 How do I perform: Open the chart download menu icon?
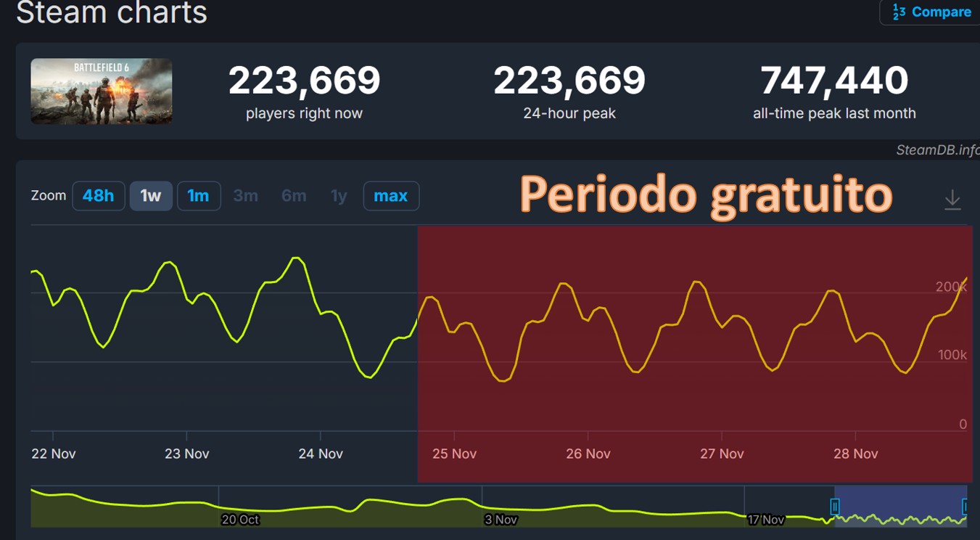(x=952, y=200)
